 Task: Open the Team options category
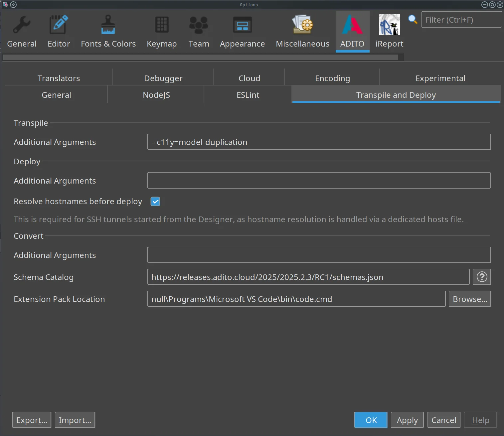click(199, 32)
